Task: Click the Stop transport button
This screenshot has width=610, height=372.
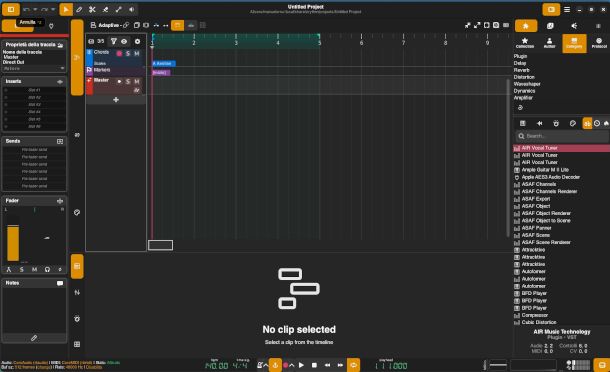Action: pos(314,365)
